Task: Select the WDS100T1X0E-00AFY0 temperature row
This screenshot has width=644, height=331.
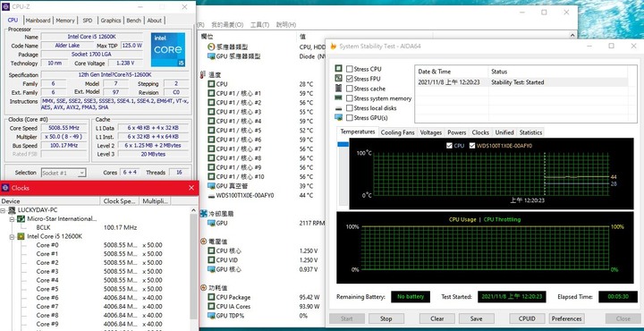Action: [265, 196]
